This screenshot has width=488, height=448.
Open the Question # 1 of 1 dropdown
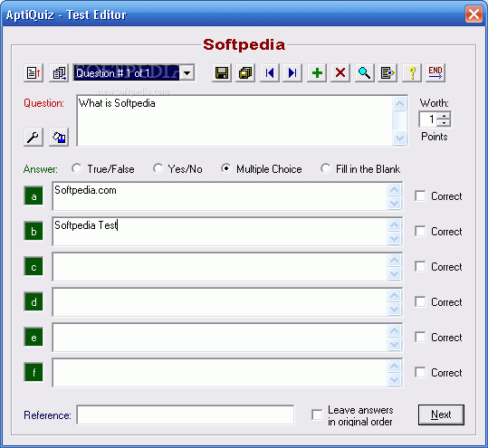tap(187, 73)
